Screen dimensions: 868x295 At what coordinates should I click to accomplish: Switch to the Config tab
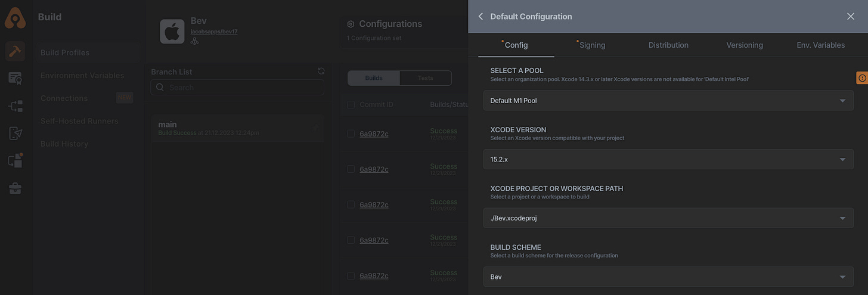click(x=516, y=45)
